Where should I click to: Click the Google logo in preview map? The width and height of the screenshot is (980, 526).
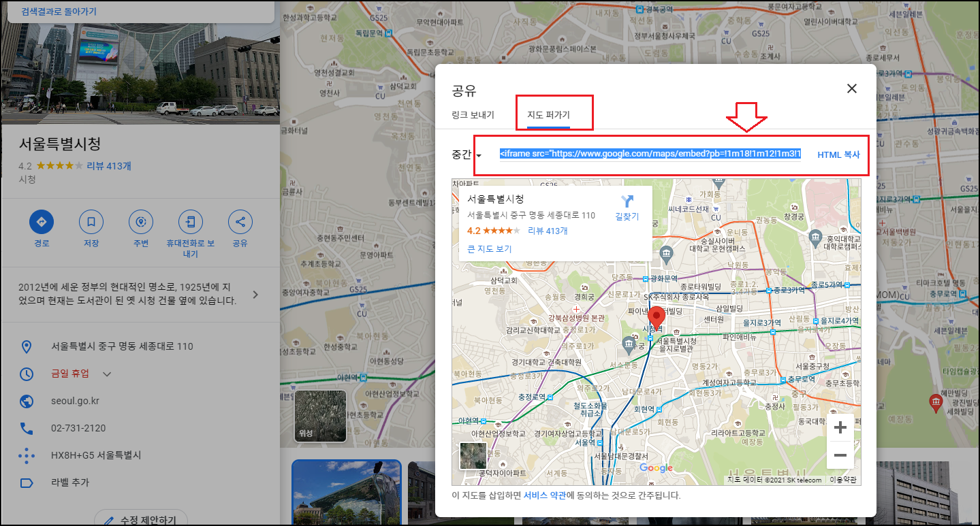pyautogui.click(x=656, y=467)
